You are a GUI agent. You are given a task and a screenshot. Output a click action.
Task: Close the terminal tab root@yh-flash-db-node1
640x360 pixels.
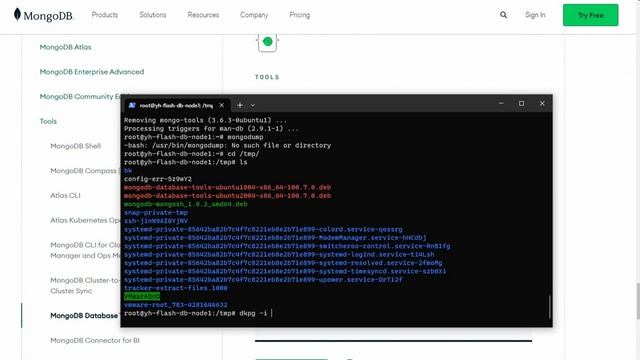click(x=222, y=105)
